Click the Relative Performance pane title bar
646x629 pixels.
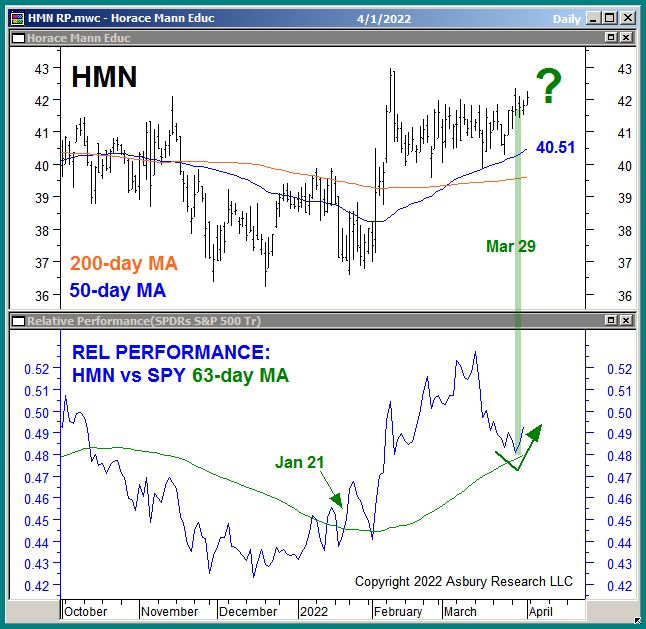tap(300, 320)
